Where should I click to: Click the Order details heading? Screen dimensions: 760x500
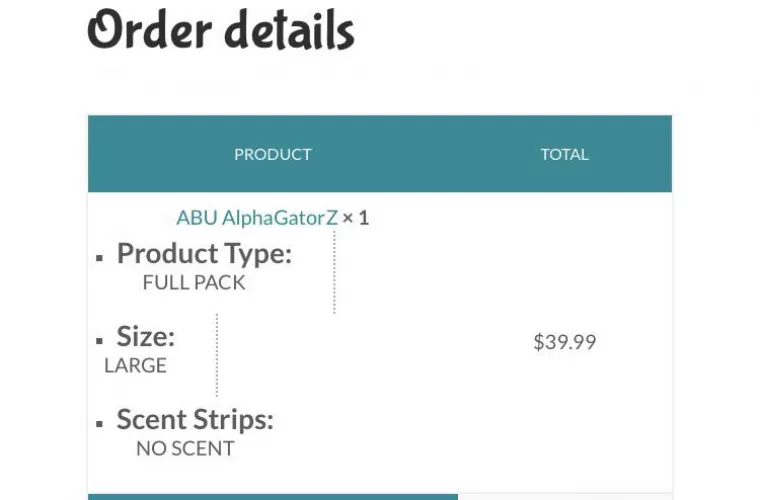(221, 31)
